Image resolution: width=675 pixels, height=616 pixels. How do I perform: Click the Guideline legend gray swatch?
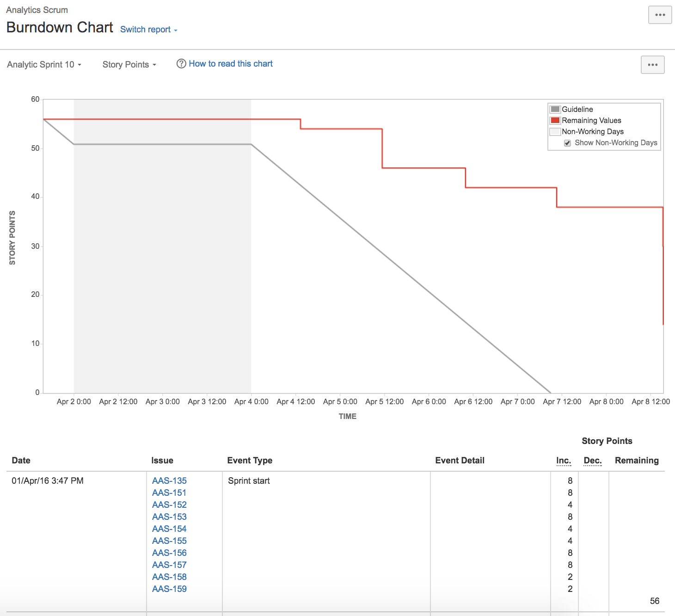[555, 109]
